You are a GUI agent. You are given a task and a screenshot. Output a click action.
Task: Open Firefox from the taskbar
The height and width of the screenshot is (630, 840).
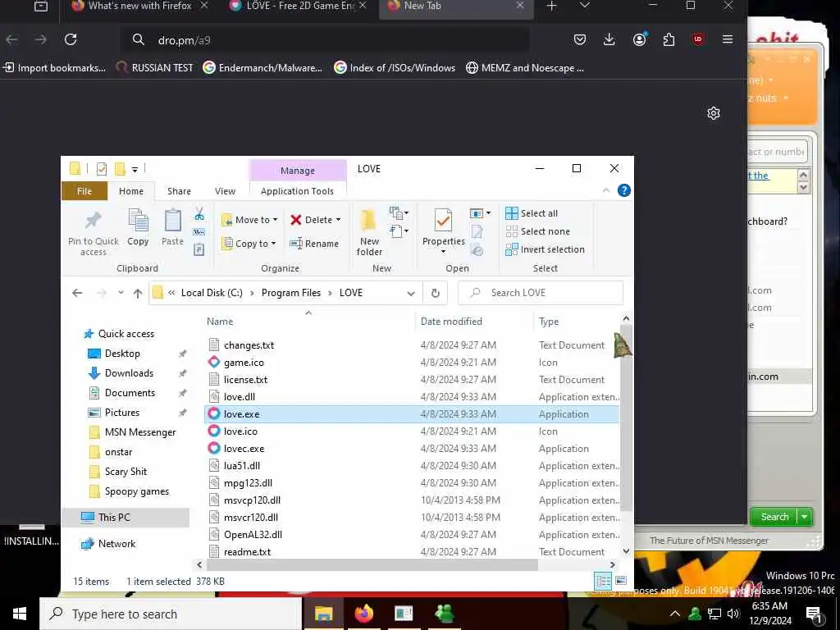pyautogui.click(x=363, y=614)
